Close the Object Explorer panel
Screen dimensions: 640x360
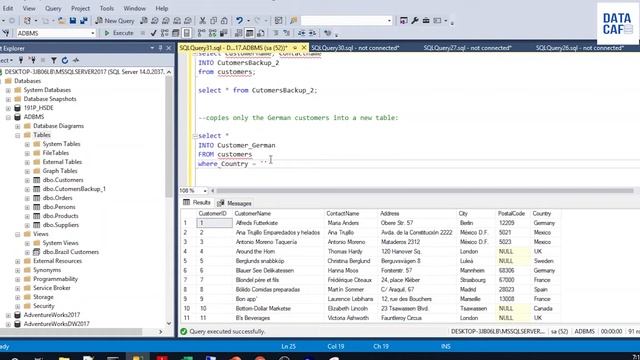click(169, 48)
